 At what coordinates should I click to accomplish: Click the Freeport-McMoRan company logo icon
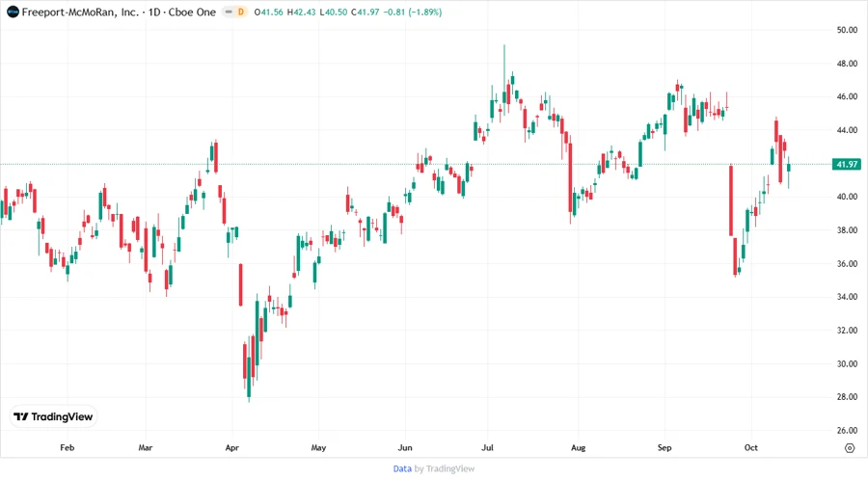coord(11,10)
